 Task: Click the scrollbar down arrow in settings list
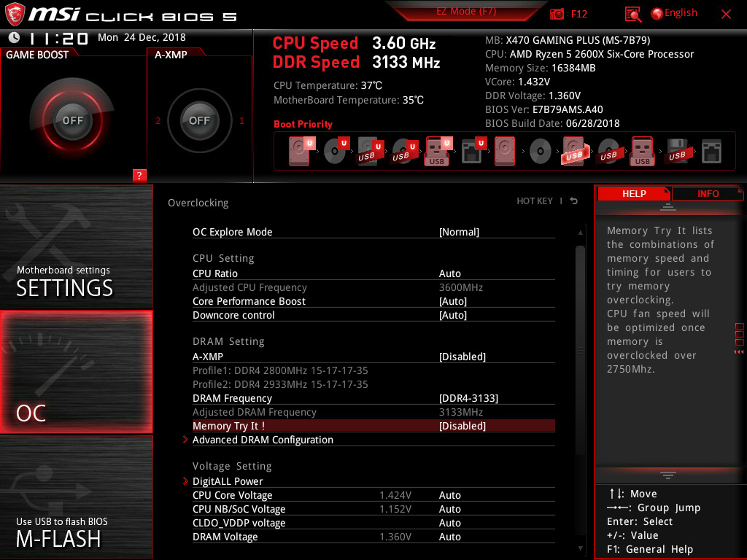coord(580,548)
